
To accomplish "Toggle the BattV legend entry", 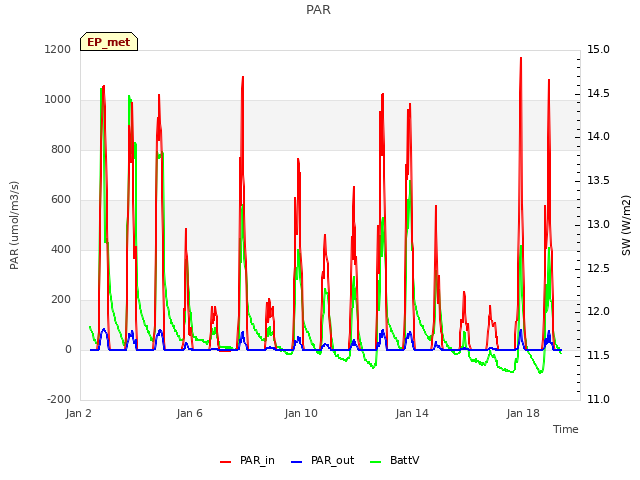I will point(394,460).
